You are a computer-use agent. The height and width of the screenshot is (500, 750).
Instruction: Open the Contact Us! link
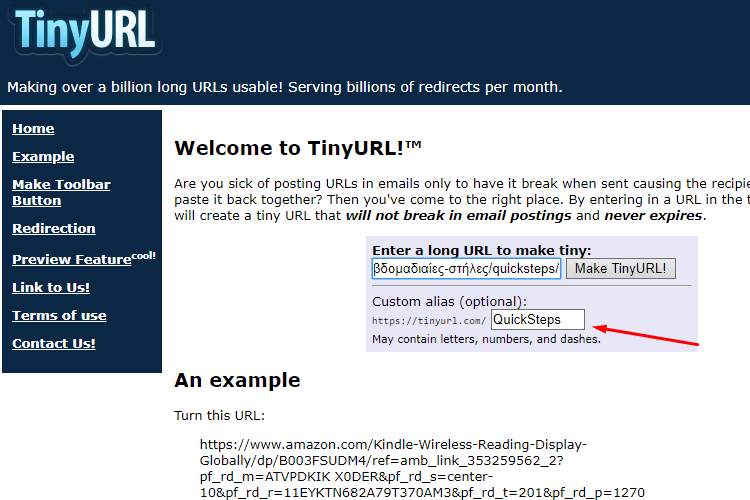[x=54, y=344]
